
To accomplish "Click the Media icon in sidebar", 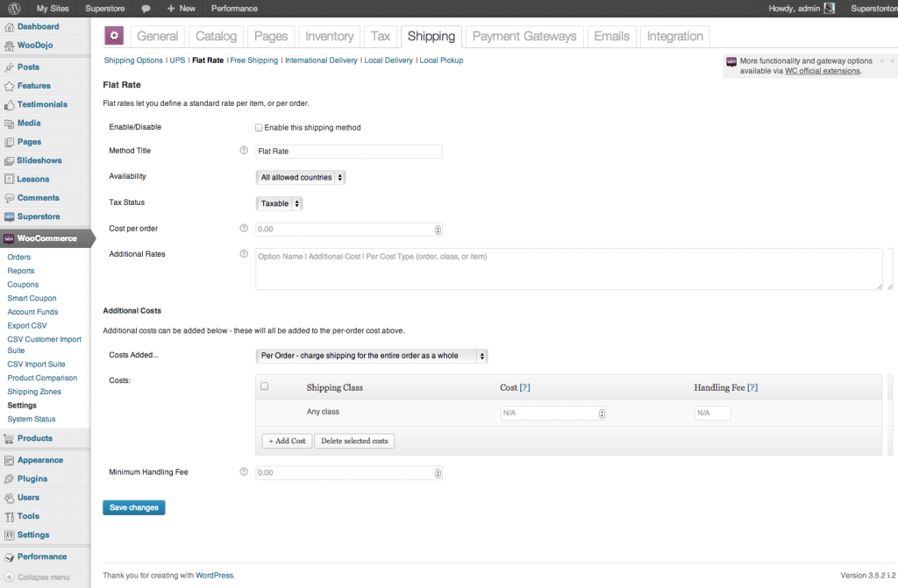I will click(x=9, y=124).
